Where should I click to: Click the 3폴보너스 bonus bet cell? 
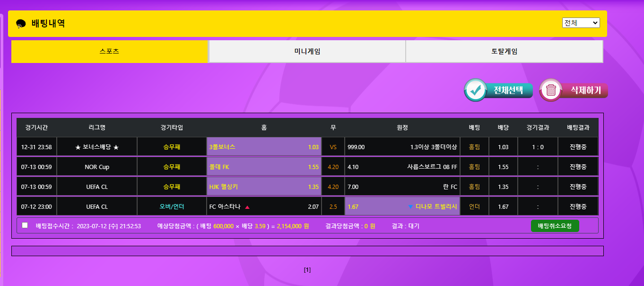point(264,147)
